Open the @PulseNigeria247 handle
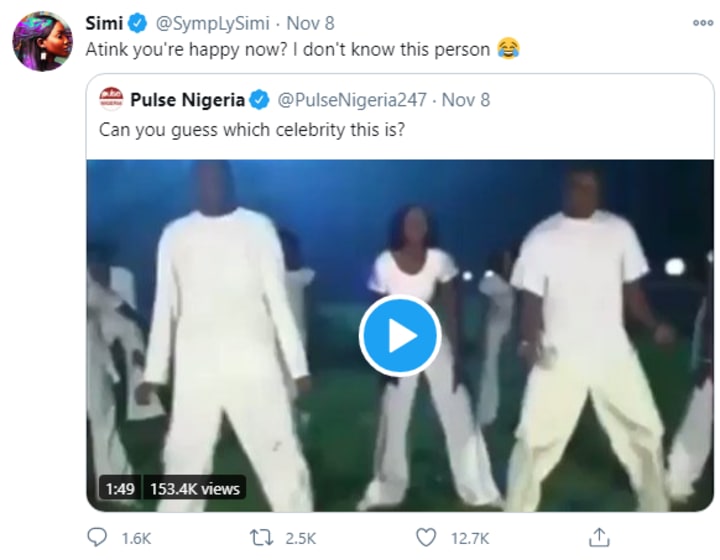This screenshot has width=720, height=560. 350,100
